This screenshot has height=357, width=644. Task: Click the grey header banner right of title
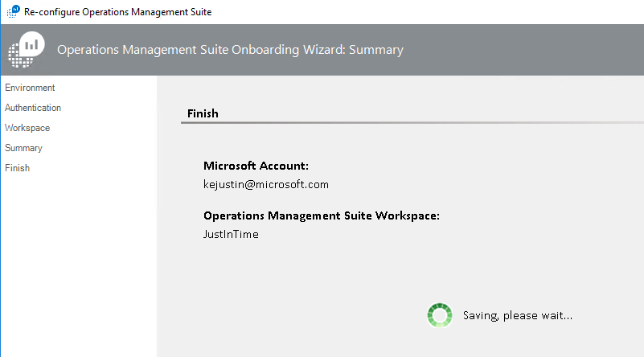click(x=523, y=50)
